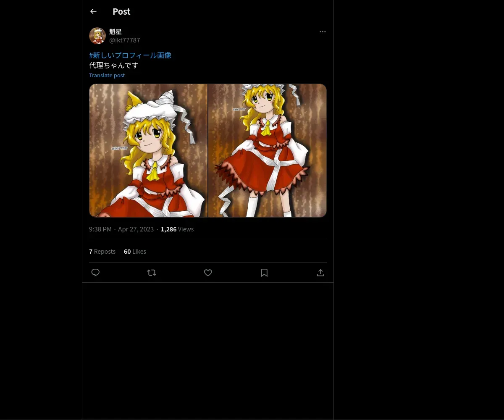
Task: Like the post with the heart icon
Action: pos(208,273)
